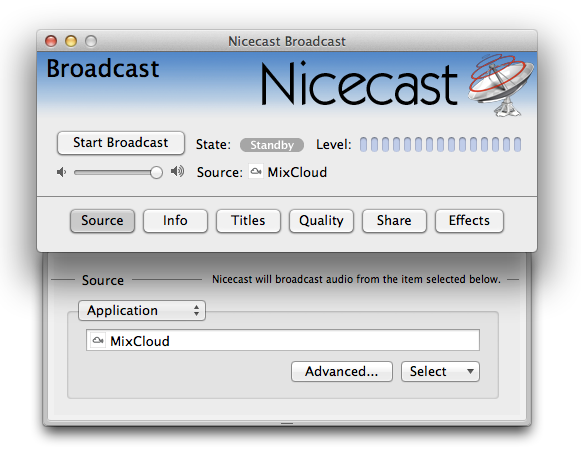581x476 pixels.
Task: Open the Titles tab
Action: tap(248, 221)
